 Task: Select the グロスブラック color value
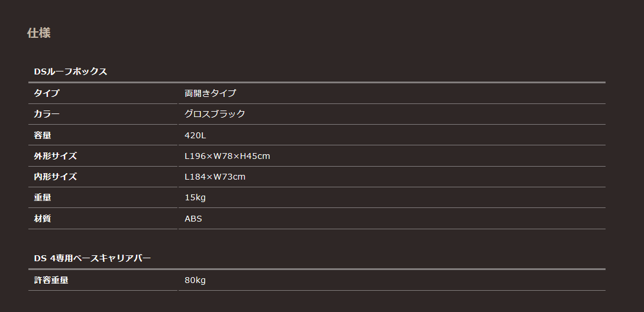215,114
